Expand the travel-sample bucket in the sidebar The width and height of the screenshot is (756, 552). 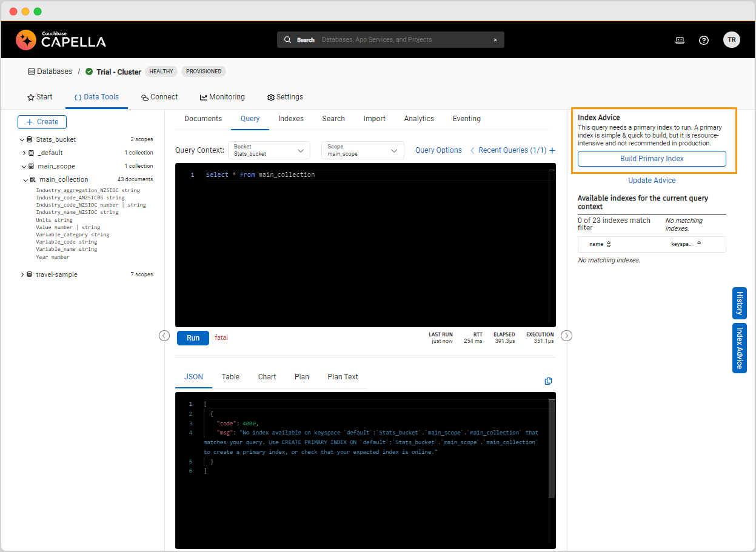tap(22, 274)
